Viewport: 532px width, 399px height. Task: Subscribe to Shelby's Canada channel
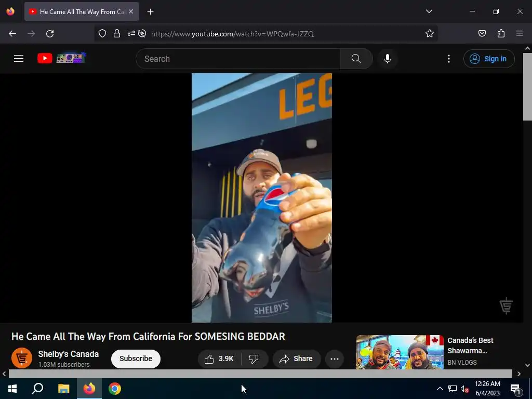(136, 358)
